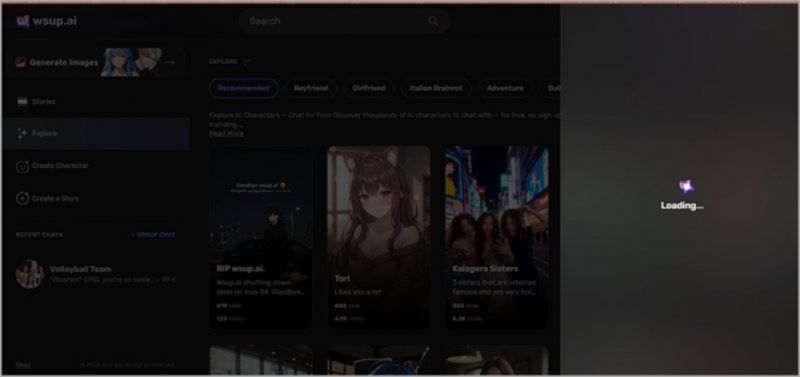
Task: Switch to the Girlfriend category
Action: [x=369, y=88]
